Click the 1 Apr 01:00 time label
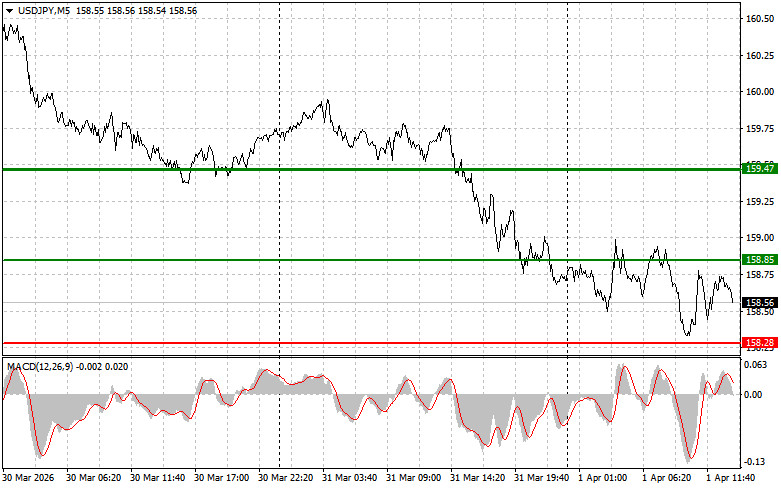781x489 pixels. [606, 479]
